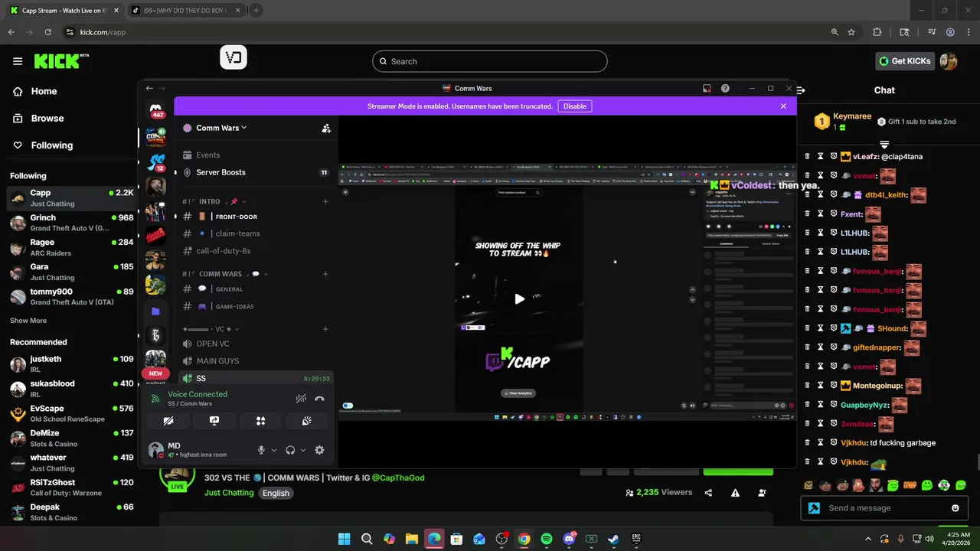The image size is (980, 551).
Task: Collapse the Kick chat panel
Action: (801, 90)
